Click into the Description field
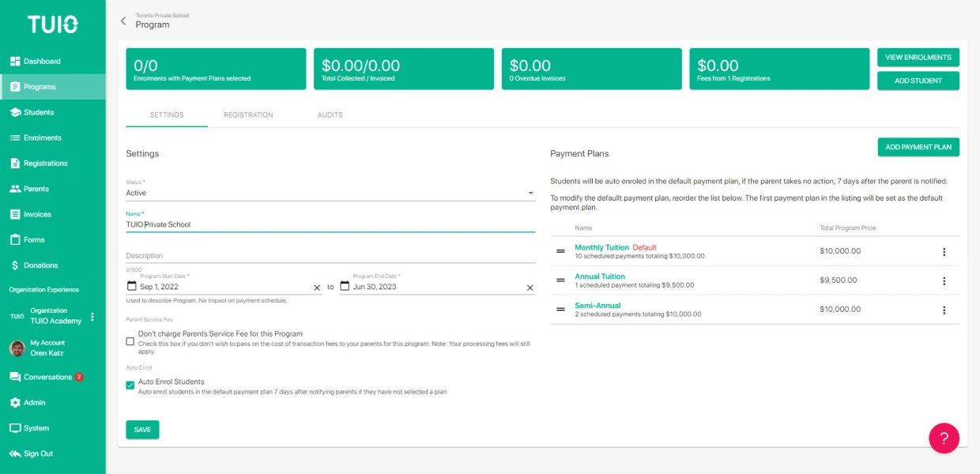 pyautogui.click(x=330, y=256)
